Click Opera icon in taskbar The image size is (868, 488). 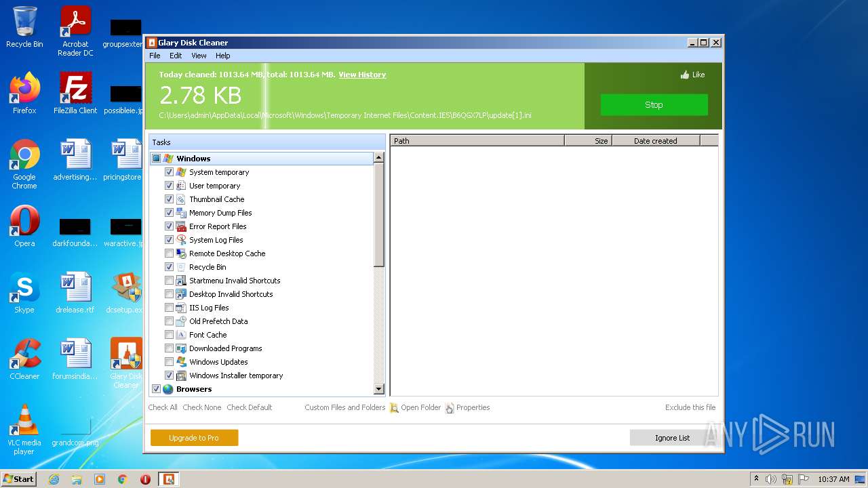tap(145, 479)
